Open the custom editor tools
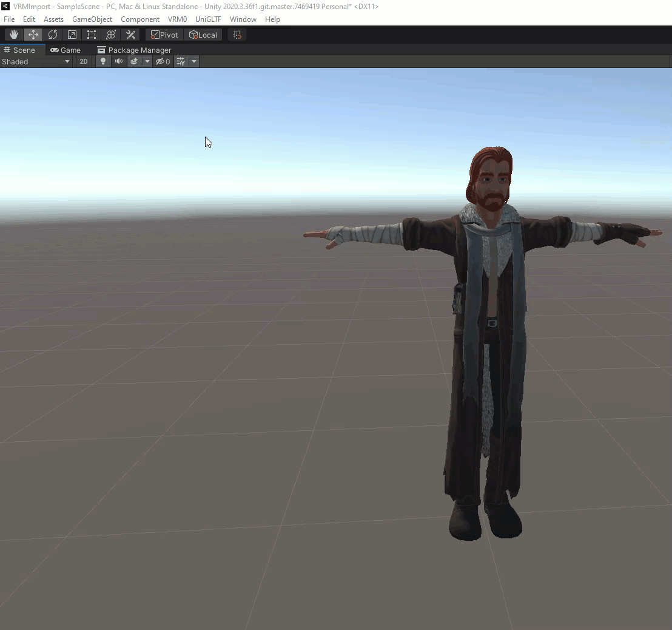This screenshot has width=672, height=630. pyautogui.click(x=130, y=35)
